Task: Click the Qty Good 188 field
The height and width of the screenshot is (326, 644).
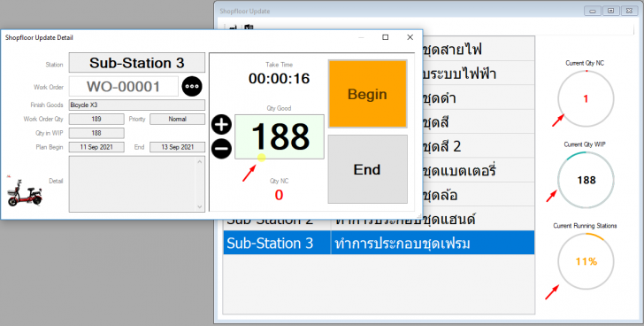Action: point(280,137)
